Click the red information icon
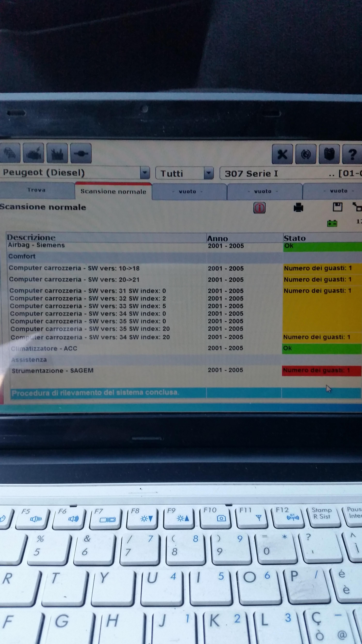The height and width of the screenshot is (644, 362). [260, 208]
